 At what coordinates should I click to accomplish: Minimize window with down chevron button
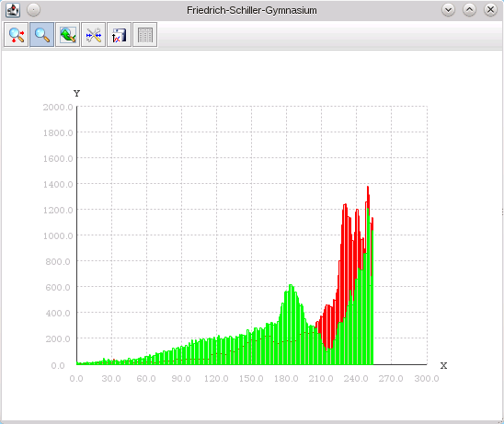pos(448,10)
